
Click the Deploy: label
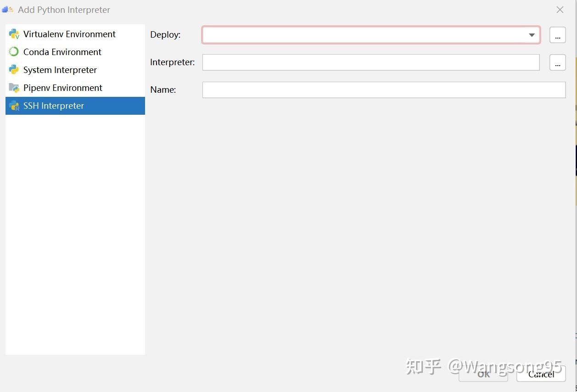pos(165,35)
